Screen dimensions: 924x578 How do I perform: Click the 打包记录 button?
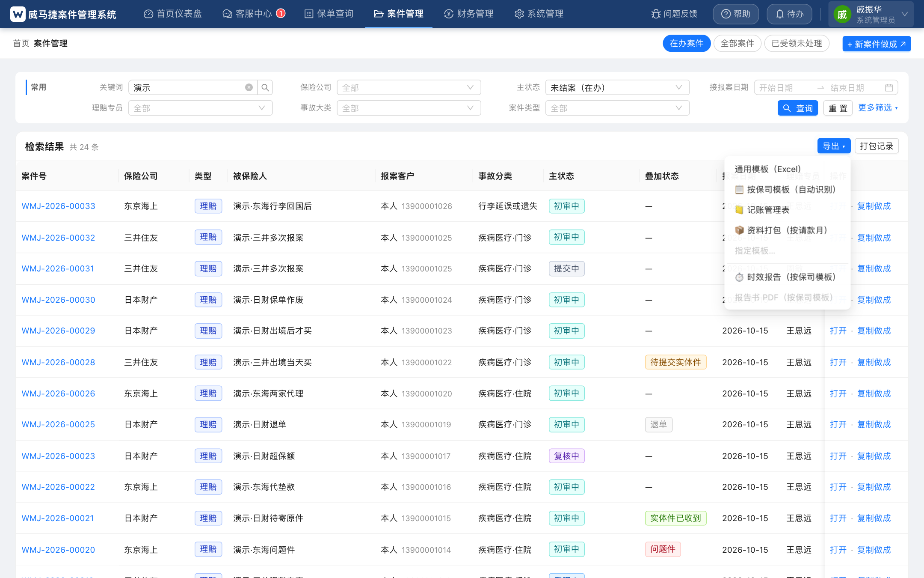[877, 146]
